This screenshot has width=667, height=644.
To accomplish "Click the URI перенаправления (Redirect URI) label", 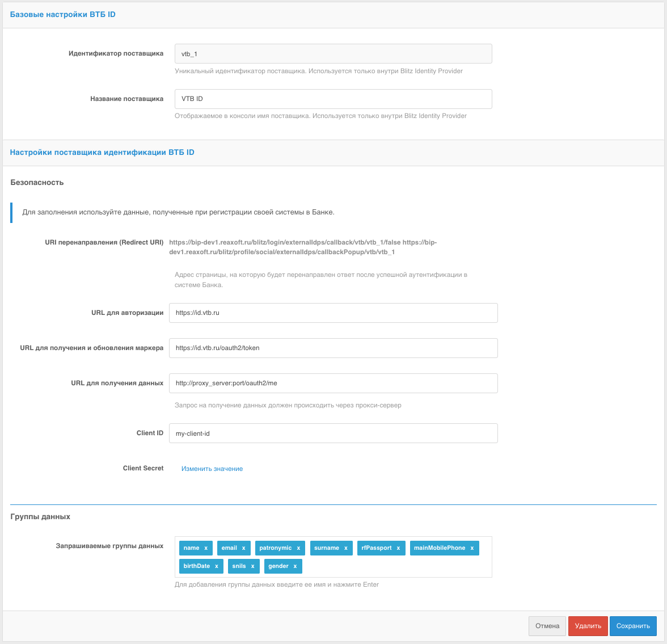I will [104, 242].
